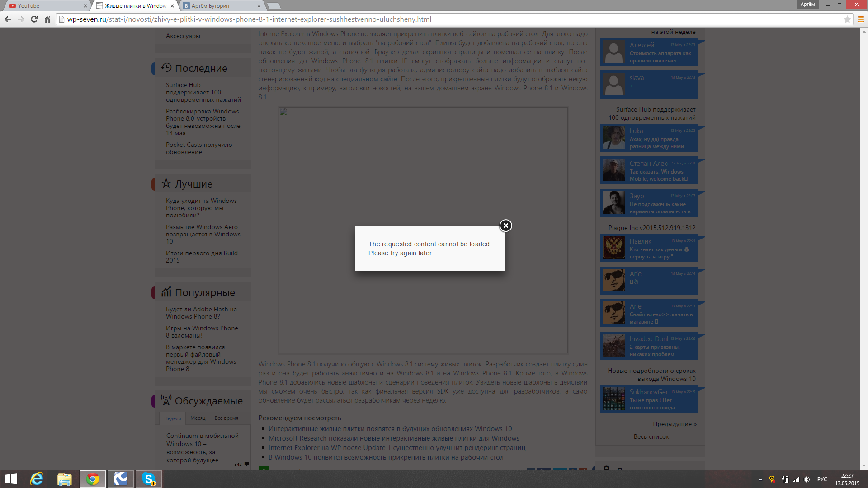868x488 pixels.
Task: Click the volume speaker tray icon
Action: point(807,479)
